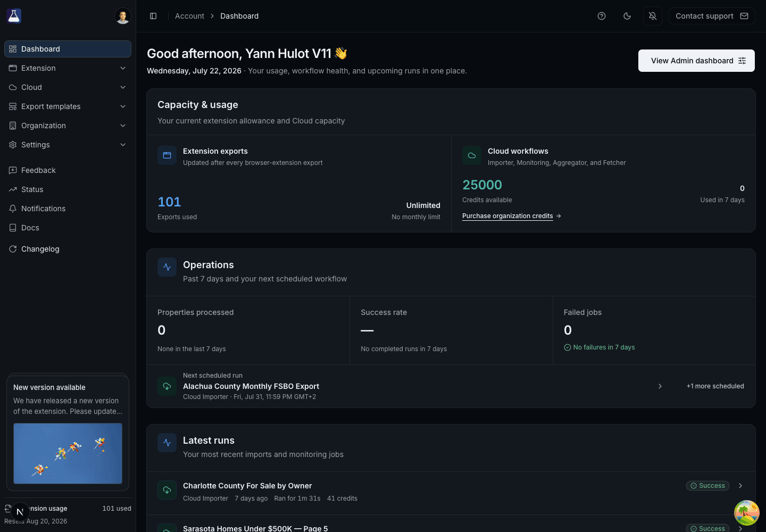Click +1 more scheduled text

click(715, 386)
